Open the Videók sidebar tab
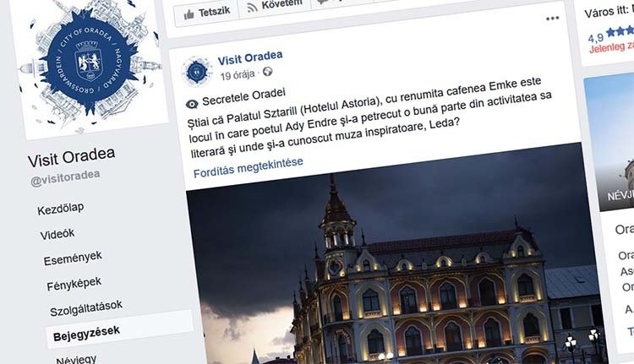The width and height of the screenshot is (634, 364). click(x=57, y=234)
